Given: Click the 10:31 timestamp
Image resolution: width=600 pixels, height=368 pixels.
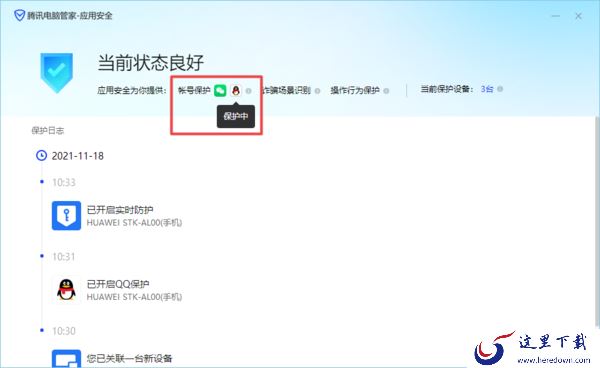Looking at the screenshot, I should pyautogui.click(x=64, y=257).
